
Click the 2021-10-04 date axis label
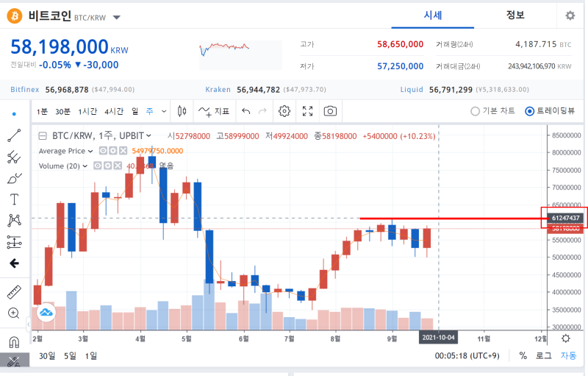point(438,338)
